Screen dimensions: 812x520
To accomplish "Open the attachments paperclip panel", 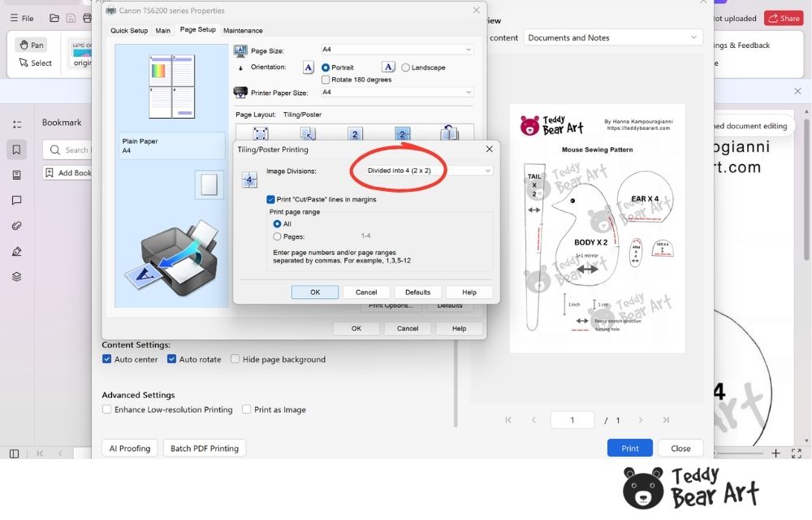I will tap(16, 226).
